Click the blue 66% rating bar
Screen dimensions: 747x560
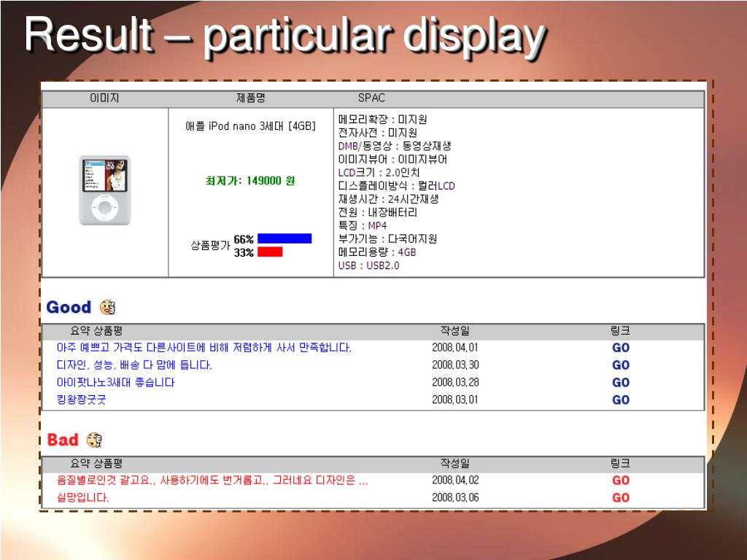point(285,238)
